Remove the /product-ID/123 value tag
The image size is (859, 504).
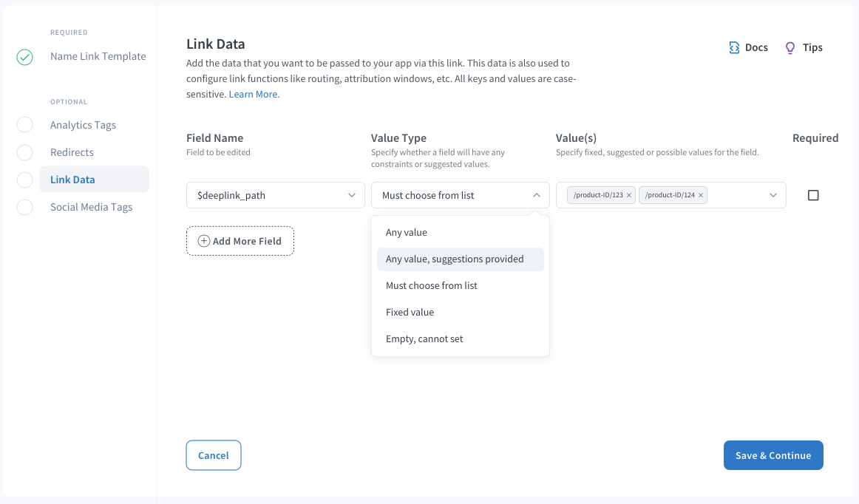point(629,196)
